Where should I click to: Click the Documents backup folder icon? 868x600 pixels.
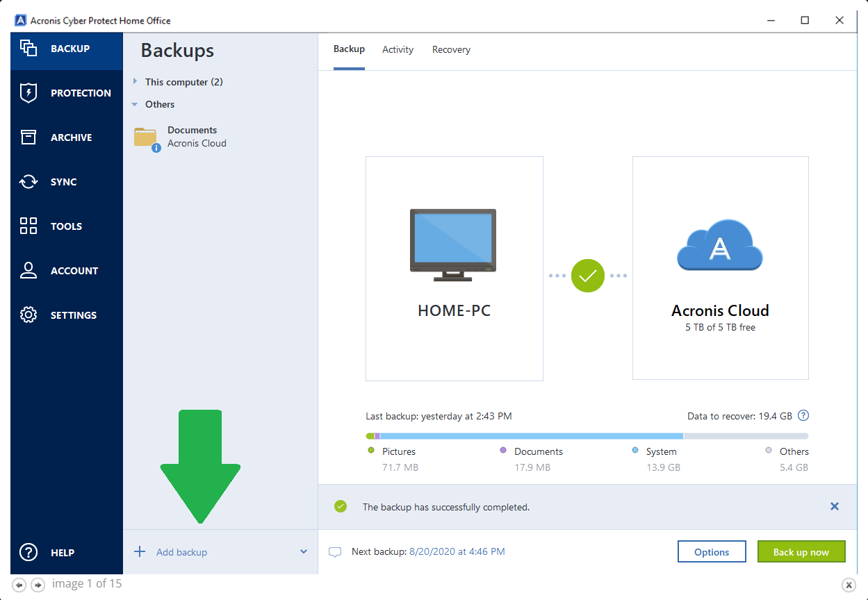pos(147,137)
